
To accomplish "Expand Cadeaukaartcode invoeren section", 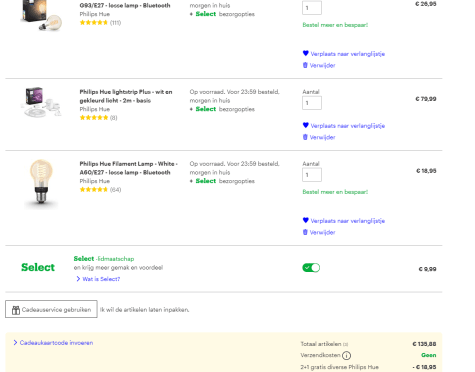I will coord(53,343).
